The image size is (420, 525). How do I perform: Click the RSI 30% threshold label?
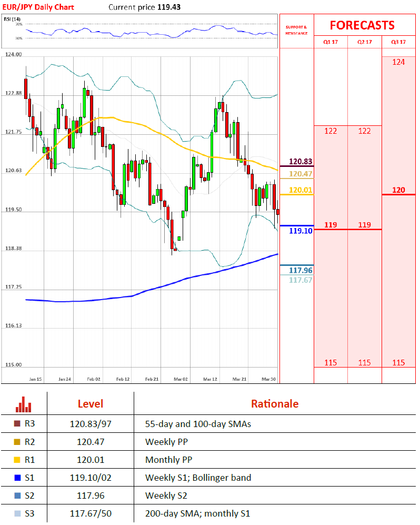pyautogui.click(x=19, y=38)
